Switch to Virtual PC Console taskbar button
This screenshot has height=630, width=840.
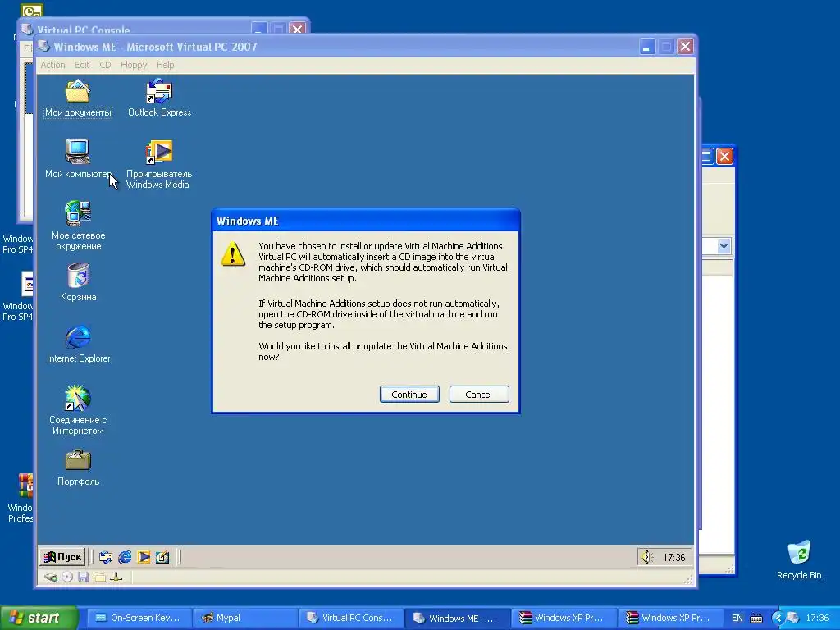tap(349, 618)
